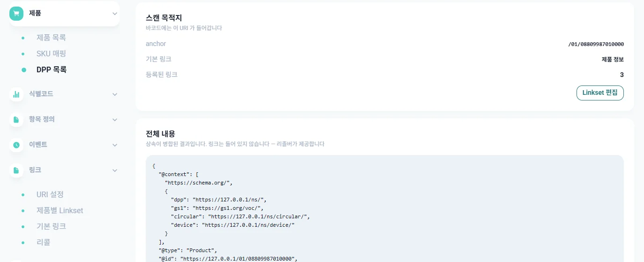This screenshot has height=262, width=644.
Task: Click the 바코드에는 이 URI 가 들어갑니다 subtitle
Action: click(x=184, y=28)
